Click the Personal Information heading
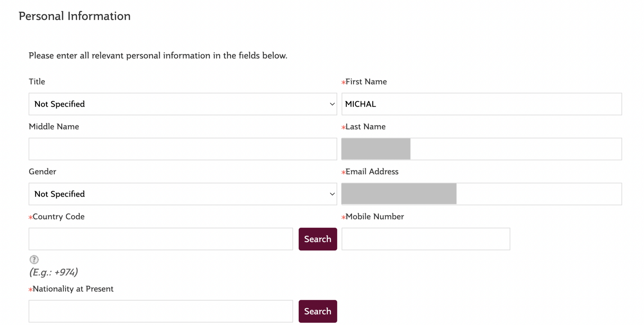Screen dimensions: 644x325 click(x=75, y=16)
